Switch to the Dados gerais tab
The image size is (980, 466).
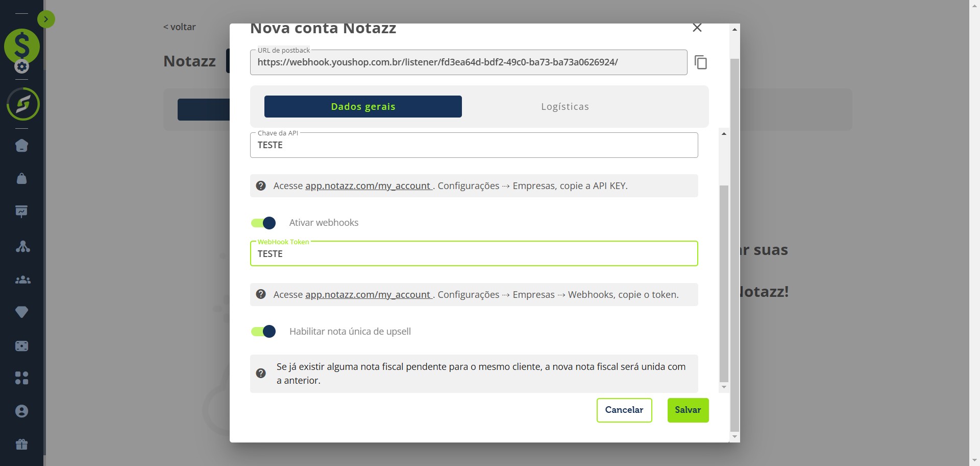tap(363, 107)
